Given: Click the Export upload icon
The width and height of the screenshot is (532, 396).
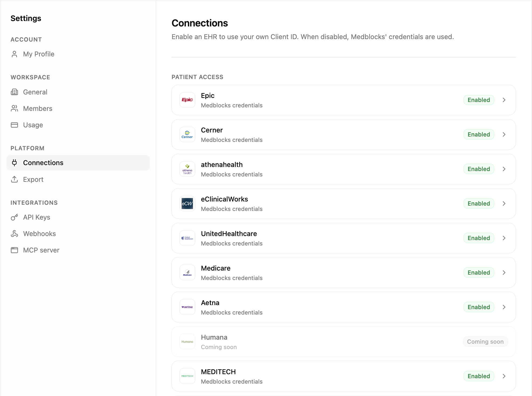Looking at the screenshot, I should coord(14,179).
